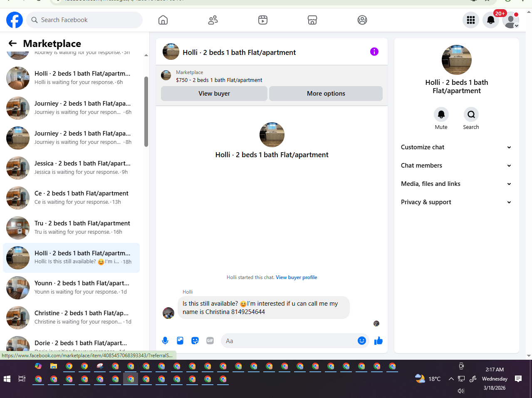This screenshot has width=532, height=398.
Task: Expand the Customize chat section
Action: [456, 147]
